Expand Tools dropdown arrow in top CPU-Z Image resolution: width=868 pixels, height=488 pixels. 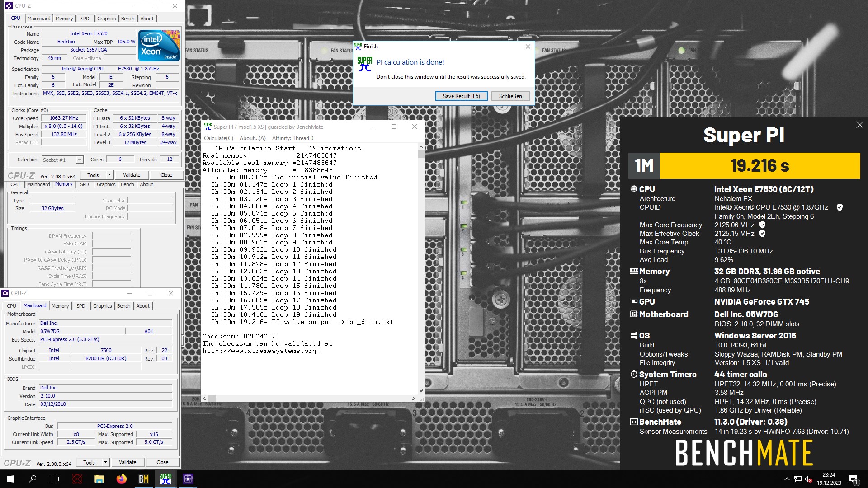109,175
